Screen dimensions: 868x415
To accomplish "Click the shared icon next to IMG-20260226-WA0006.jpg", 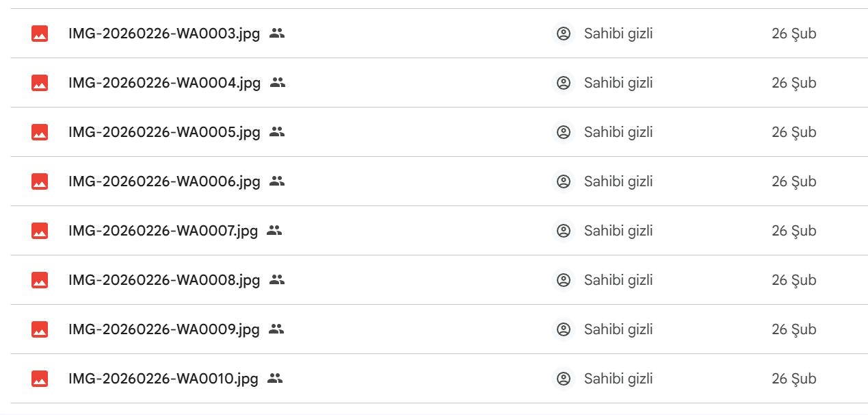I will (277, 181).
